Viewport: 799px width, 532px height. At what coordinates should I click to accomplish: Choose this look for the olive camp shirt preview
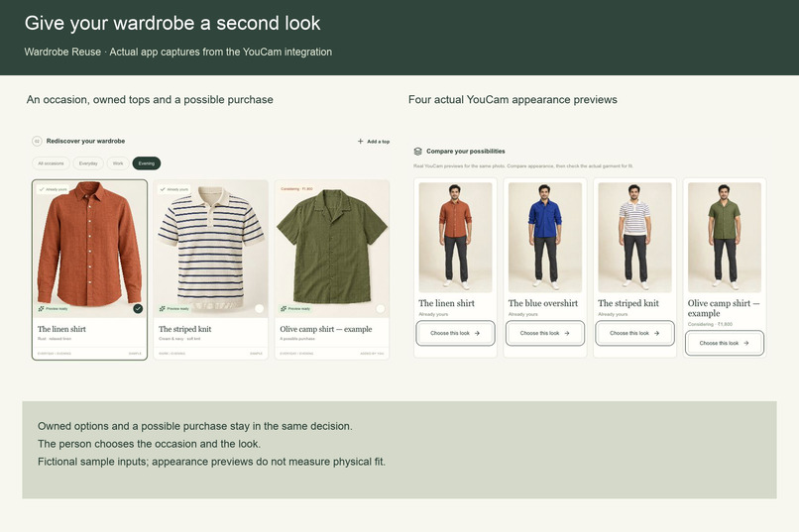pyautogui.click(x=724, y=343)
